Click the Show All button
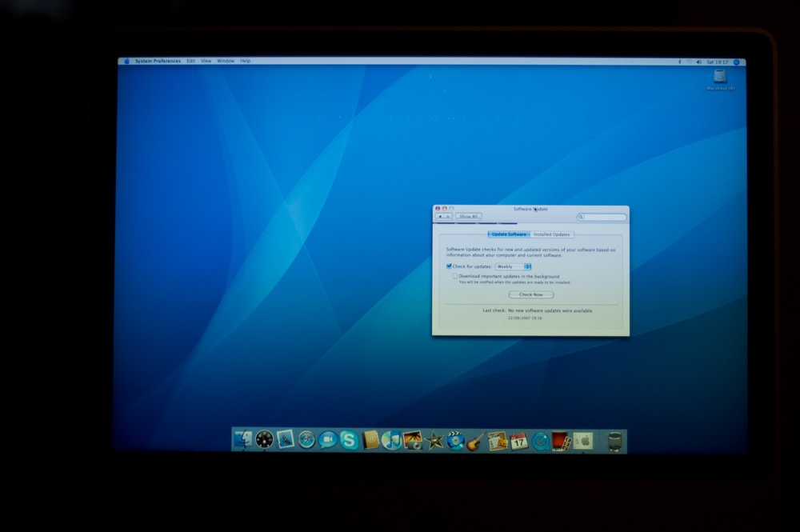 pos(468,217)
